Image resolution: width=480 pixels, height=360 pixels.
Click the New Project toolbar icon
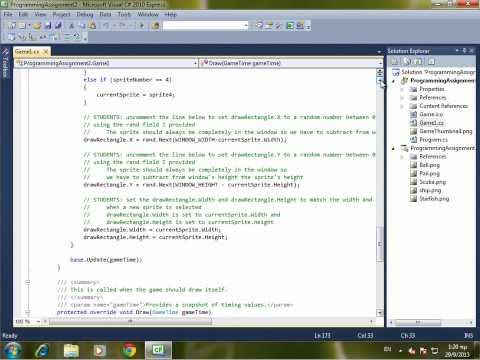tap(12, 25)
